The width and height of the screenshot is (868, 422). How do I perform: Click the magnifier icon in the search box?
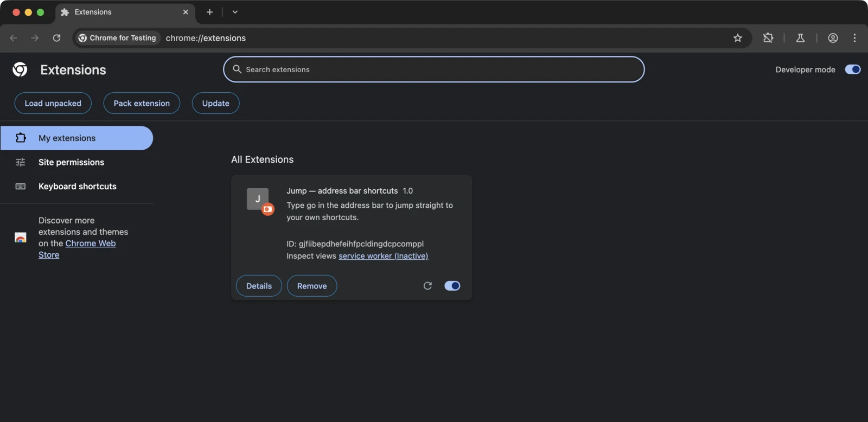[237, 69]
